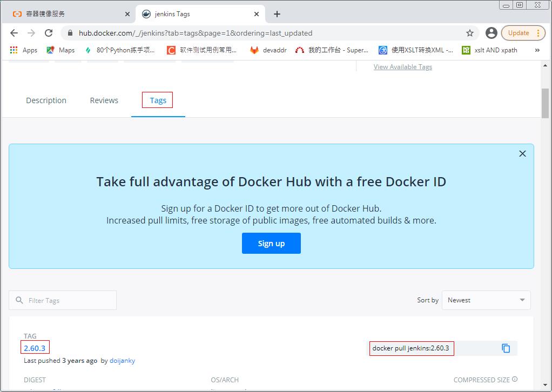Click the address bar URL

coord(196,33)
